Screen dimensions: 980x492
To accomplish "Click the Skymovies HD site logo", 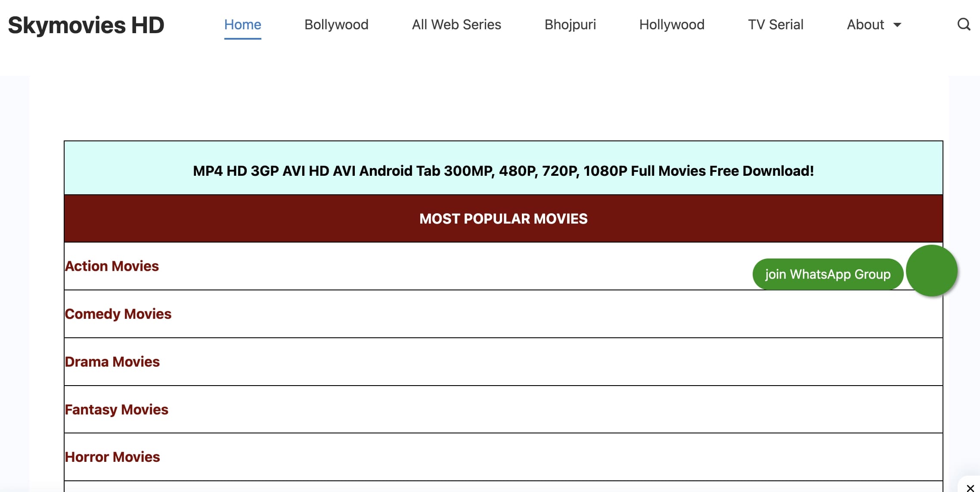I will pyautogui.click(x=85, y=25).
